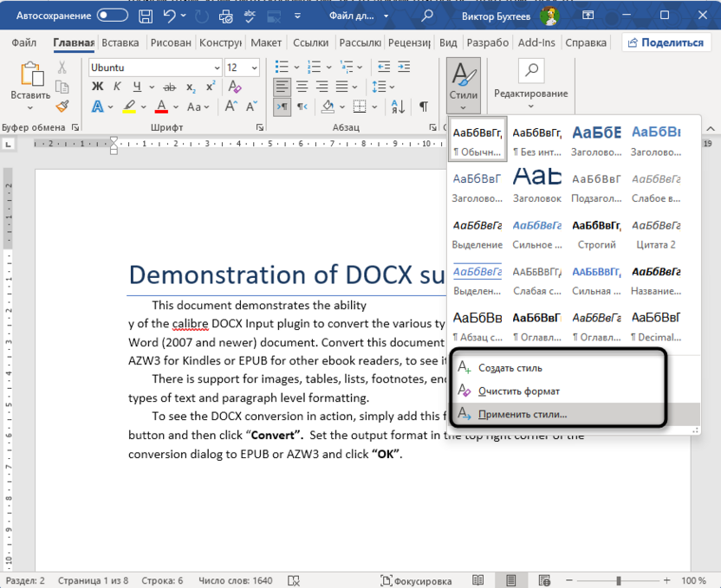
Task: Open the Clear All Formatting icon
Action: coord(235,87)
